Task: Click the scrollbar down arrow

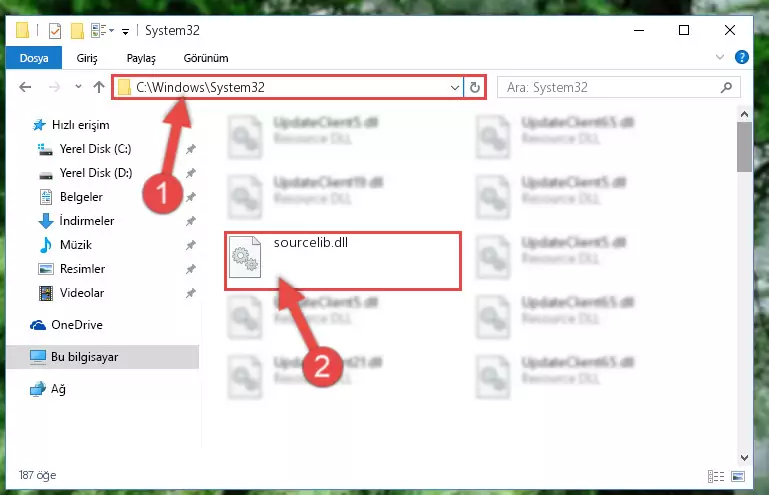Action: pos(744,457)
